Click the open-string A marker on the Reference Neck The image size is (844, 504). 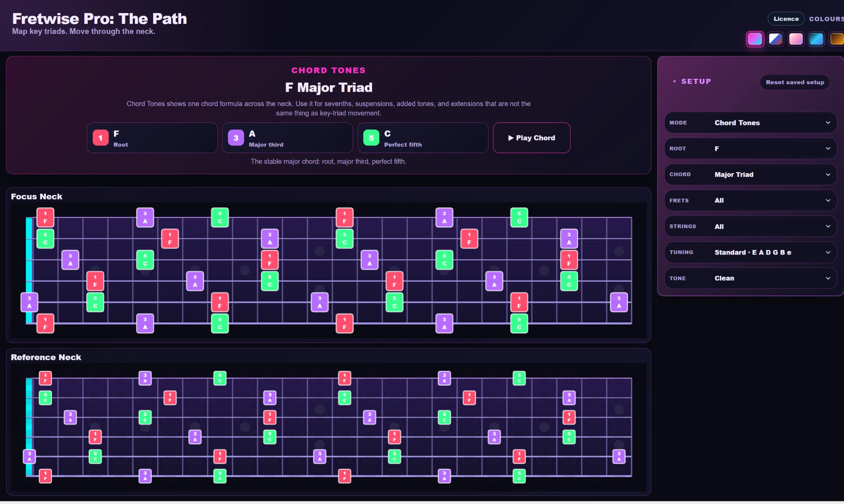29,456
